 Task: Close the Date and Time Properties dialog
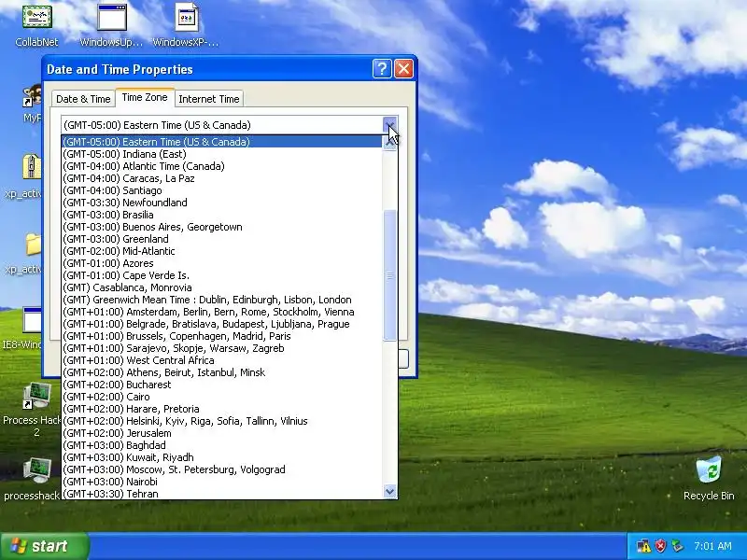(404, 69)
